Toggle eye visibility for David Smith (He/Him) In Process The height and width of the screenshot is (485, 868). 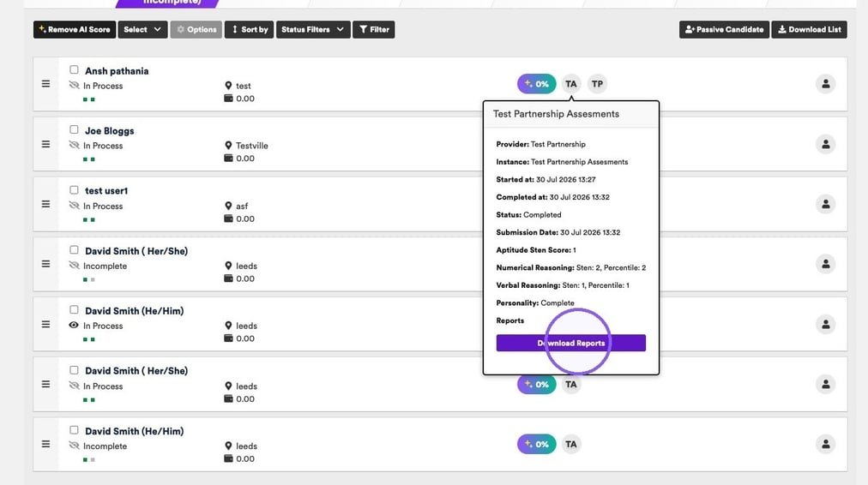click(x=74, y=325)
